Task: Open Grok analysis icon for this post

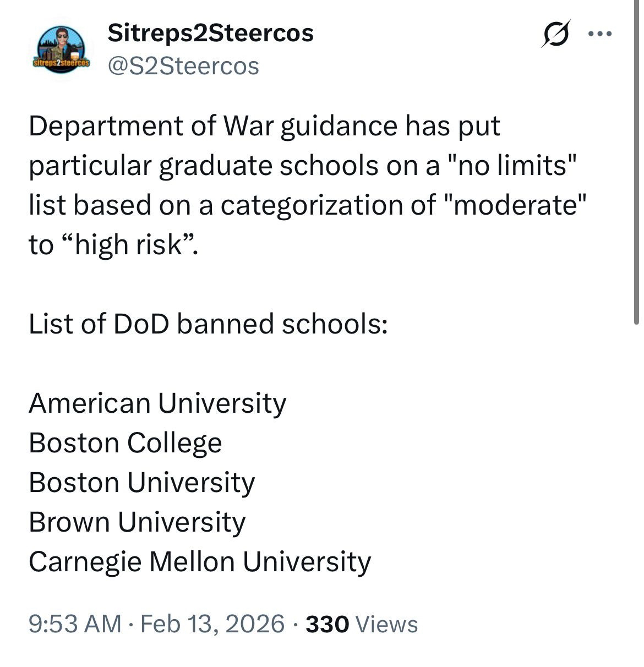Action: tap(556, 34)
